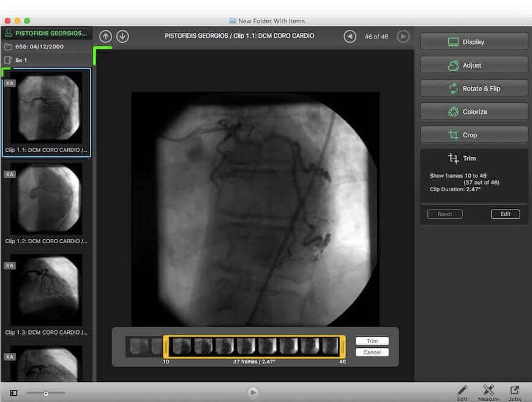Open the Display panel
Viewport: 532px width, 402px height.
[473, 42]
